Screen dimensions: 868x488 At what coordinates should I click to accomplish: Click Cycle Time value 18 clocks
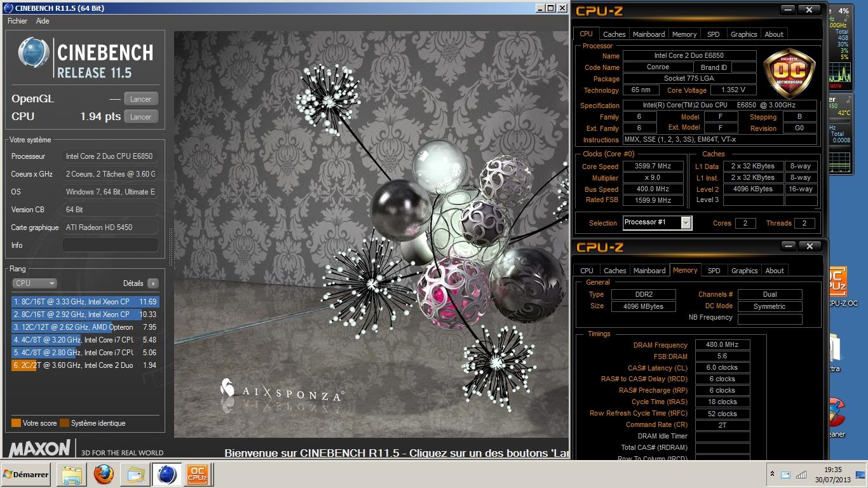coord(722,402)
